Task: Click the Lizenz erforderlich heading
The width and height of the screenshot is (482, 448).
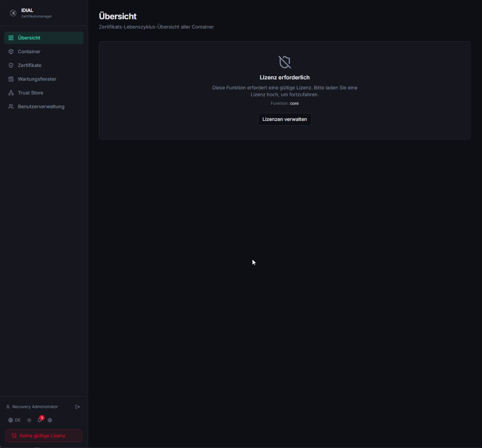Action: [285, 77]
